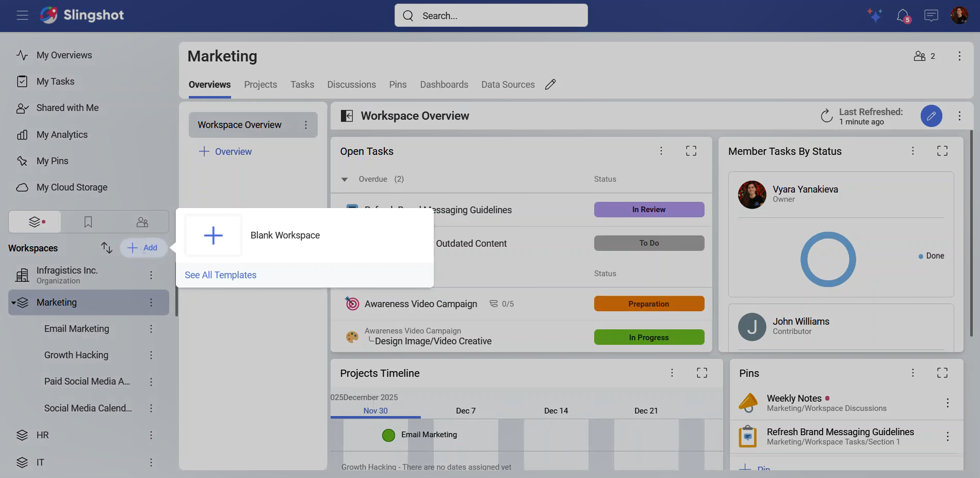The width and height of the screenshot is (980, 478).
Task: Open the chat messages icon
Action: [931, 15]
